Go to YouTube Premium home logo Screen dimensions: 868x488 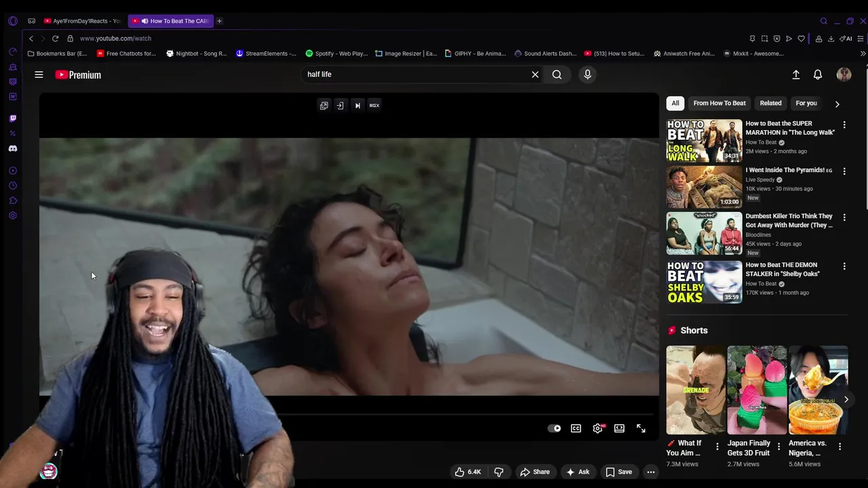(x=78, y=75)
